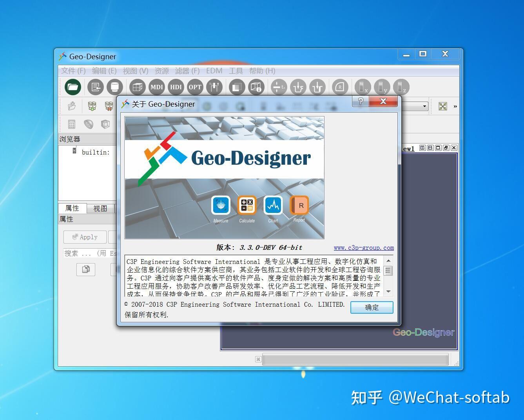Switch to the 视图 tab in the left panel
This screenshot has width=524, height=420.
point(100,208)
